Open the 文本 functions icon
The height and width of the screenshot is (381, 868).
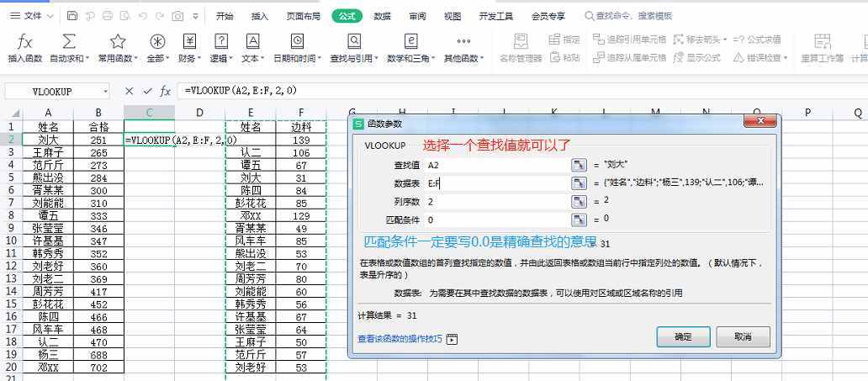coord(253,41)
